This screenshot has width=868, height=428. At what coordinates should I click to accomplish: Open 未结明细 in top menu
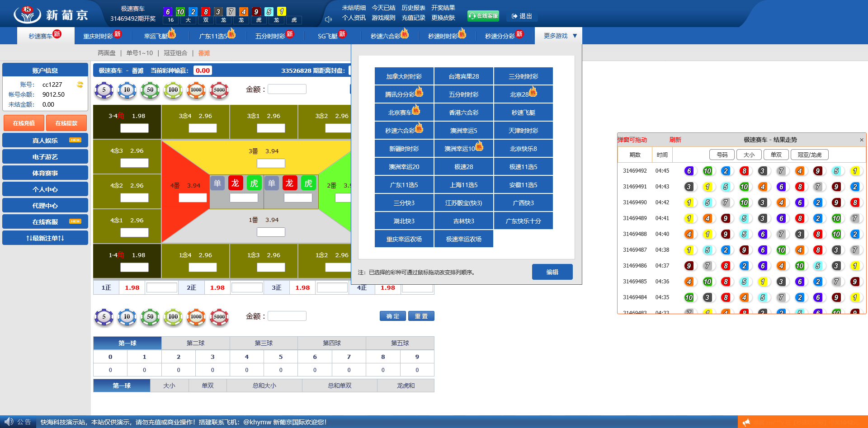pyautogui.click(x=354, y=8)
